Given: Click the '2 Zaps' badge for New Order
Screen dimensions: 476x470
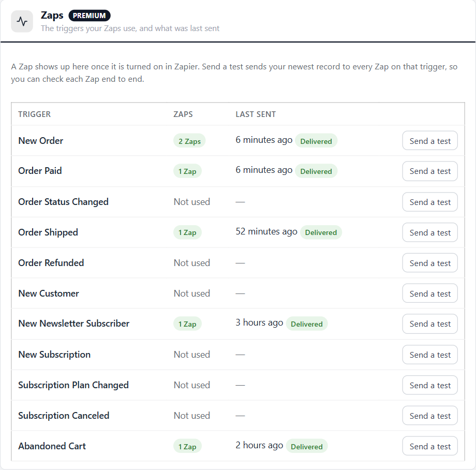Looking at the screenshot, I should click(189, 141).
